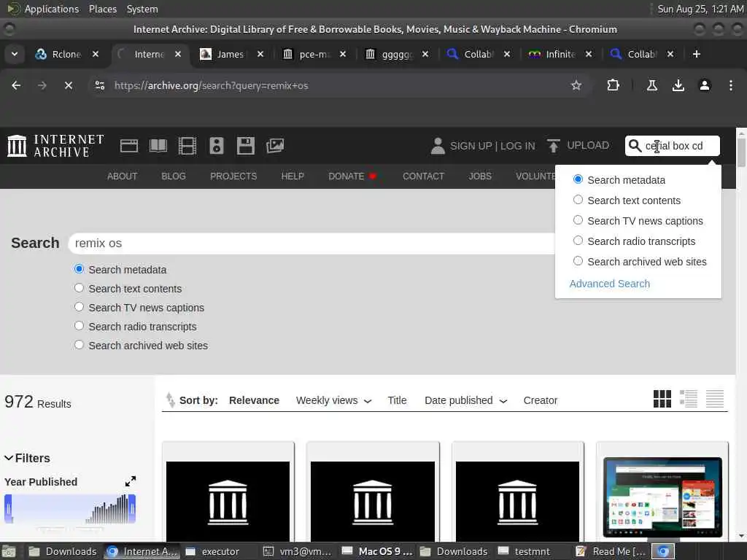747x560 pixels.
Task: Click main search field with remix os
Action: pos(312,244)
